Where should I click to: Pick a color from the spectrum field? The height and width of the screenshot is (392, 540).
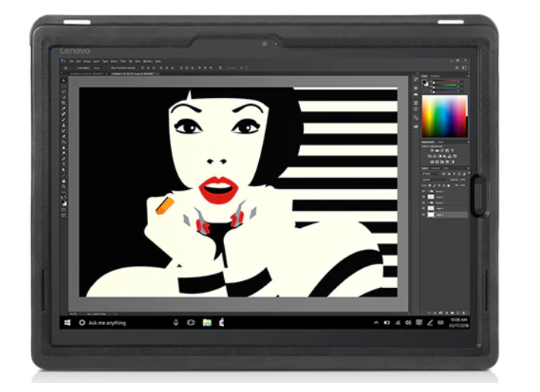tap(444, 116)
